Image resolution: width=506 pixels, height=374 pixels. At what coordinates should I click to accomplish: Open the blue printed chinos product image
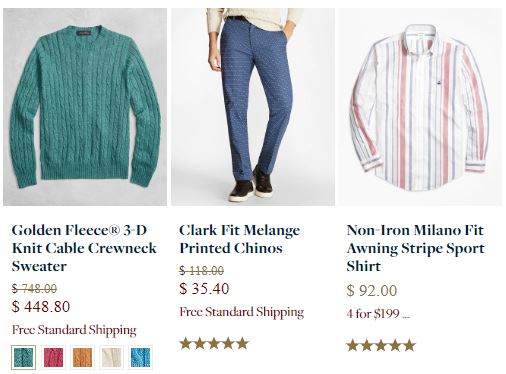click(253, 107)
